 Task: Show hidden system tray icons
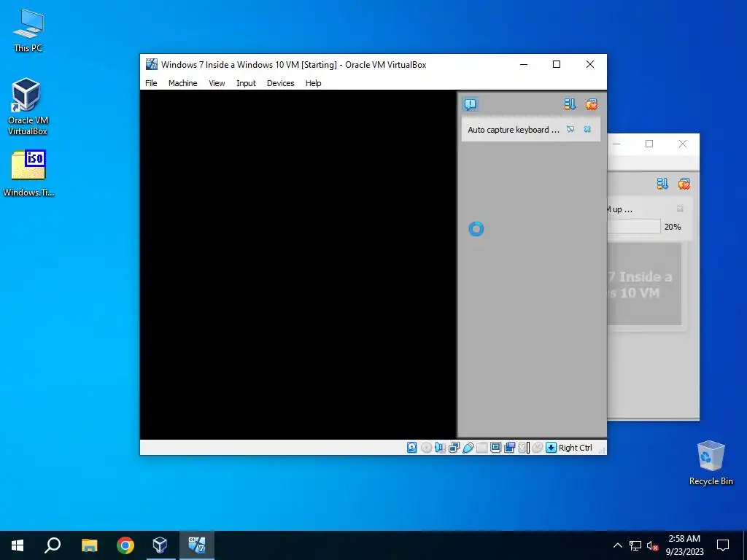coord(617,545)
